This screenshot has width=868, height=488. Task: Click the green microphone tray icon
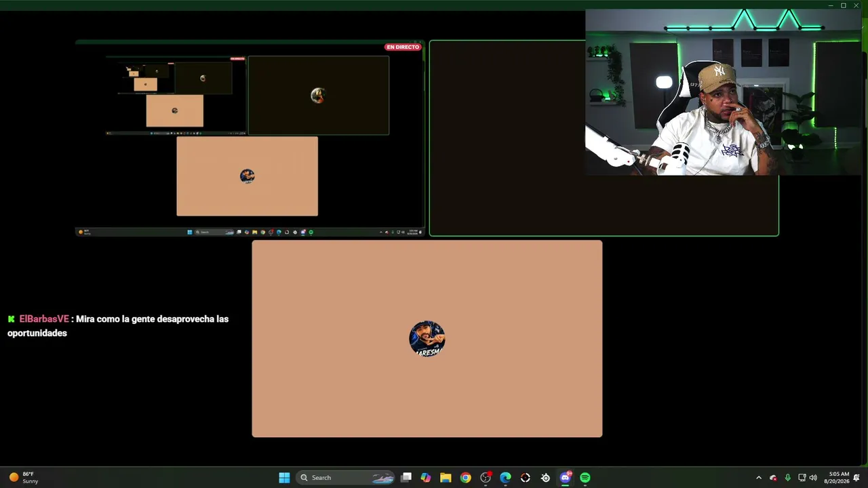787,478
